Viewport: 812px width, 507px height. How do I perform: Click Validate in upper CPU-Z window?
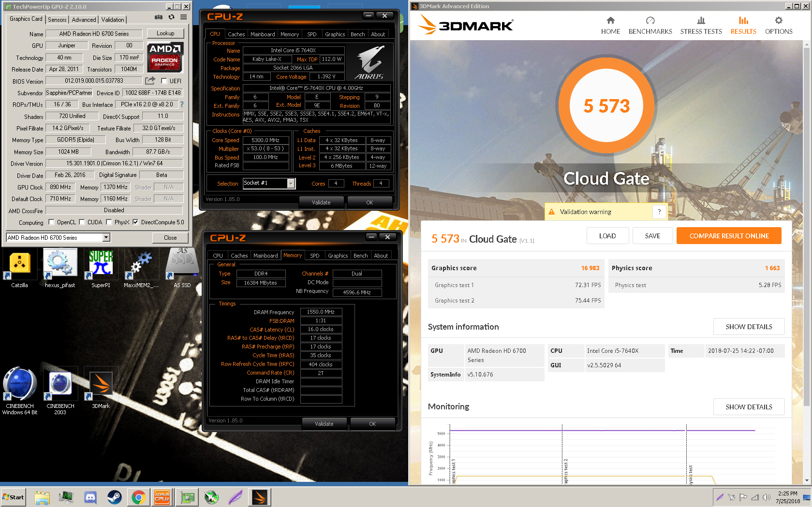[321, 203]
